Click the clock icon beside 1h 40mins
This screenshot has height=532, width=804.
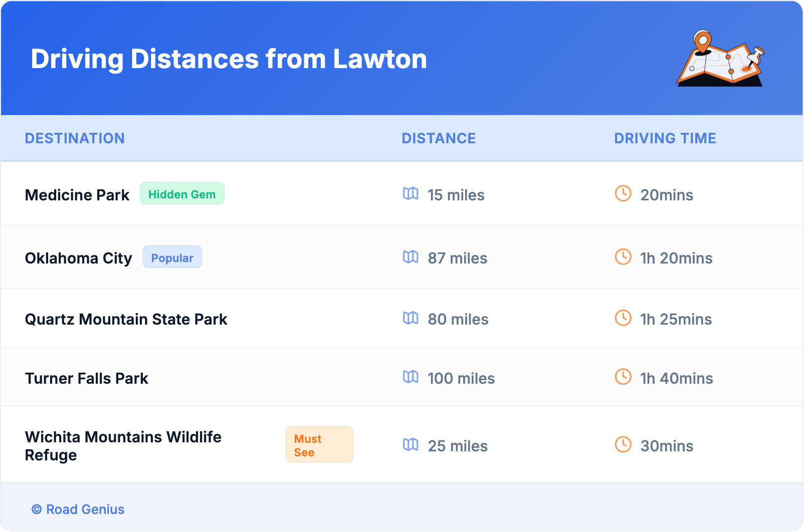623,377
